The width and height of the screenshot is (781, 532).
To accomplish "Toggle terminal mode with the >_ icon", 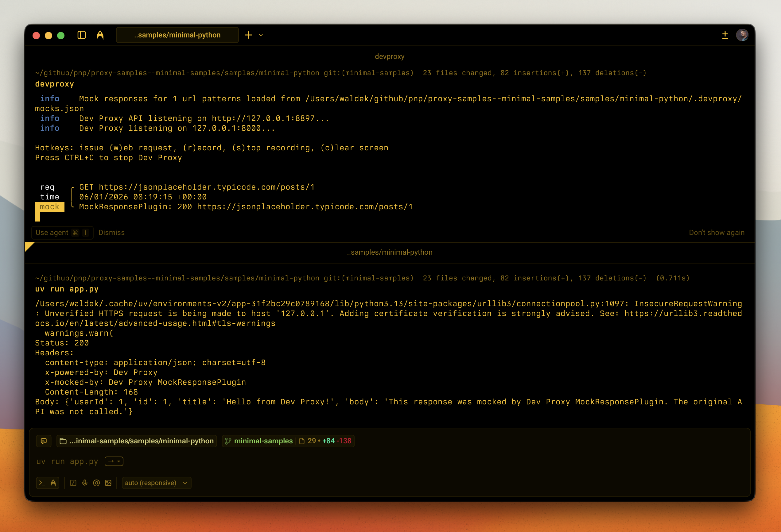I will 42,483.
